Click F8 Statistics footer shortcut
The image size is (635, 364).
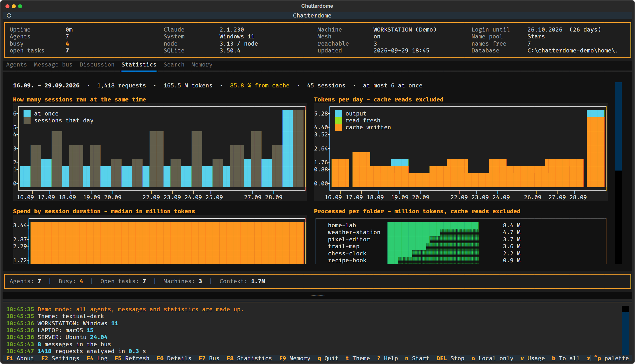pos(249,358)
